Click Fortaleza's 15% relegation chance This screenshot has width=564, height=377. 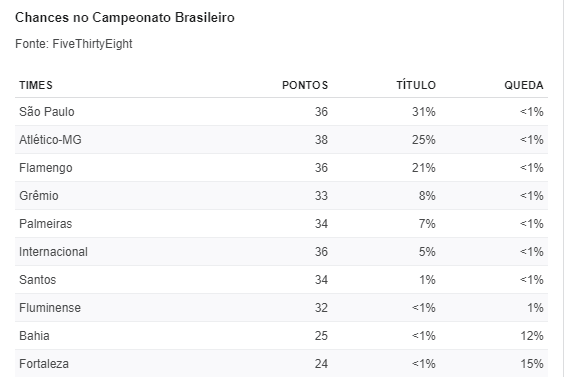(532, 364)
